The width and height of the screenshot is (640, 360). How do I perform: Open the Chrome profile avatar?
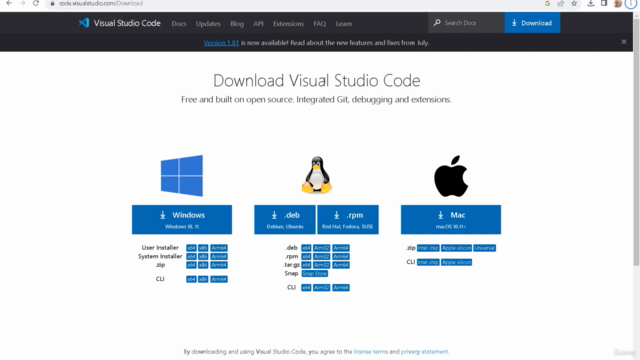(618, 3)
